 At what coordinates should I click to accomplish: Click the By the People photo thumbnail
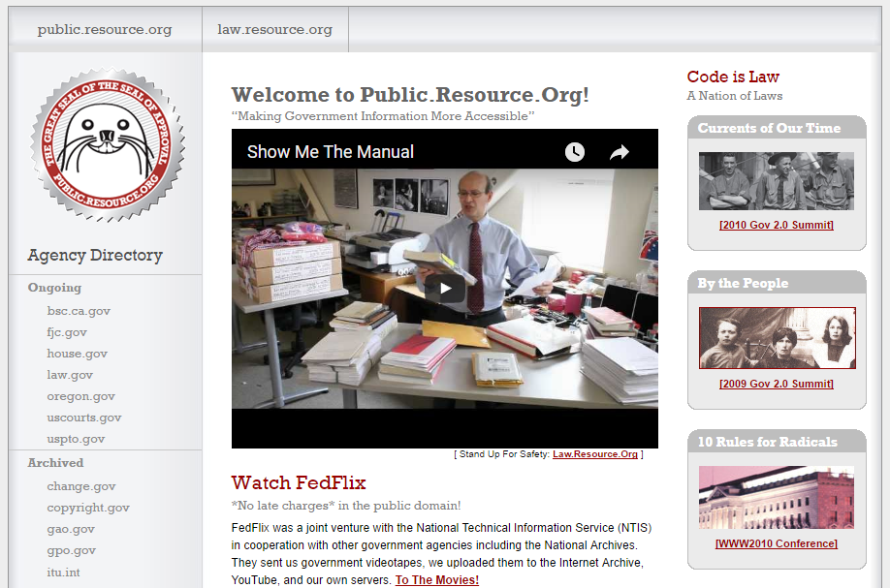pyautogui.click(x=777, y=338)
